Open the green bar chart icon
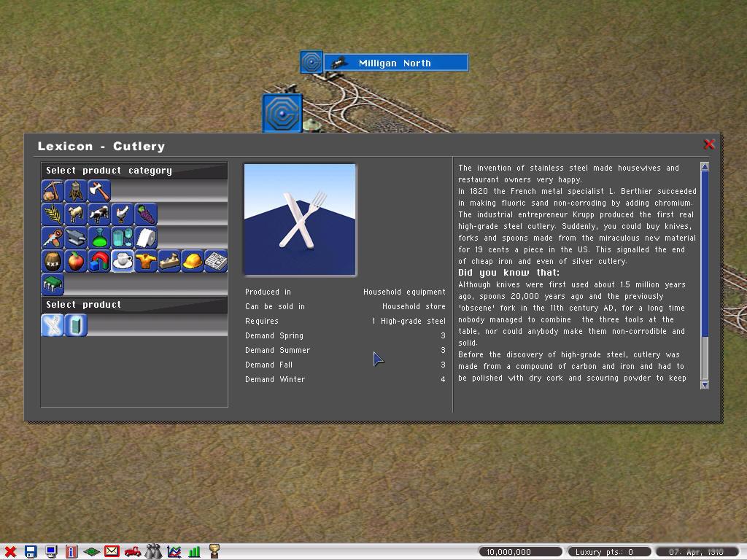The width and height of the screenshot is (747, 560). (194, 552)
